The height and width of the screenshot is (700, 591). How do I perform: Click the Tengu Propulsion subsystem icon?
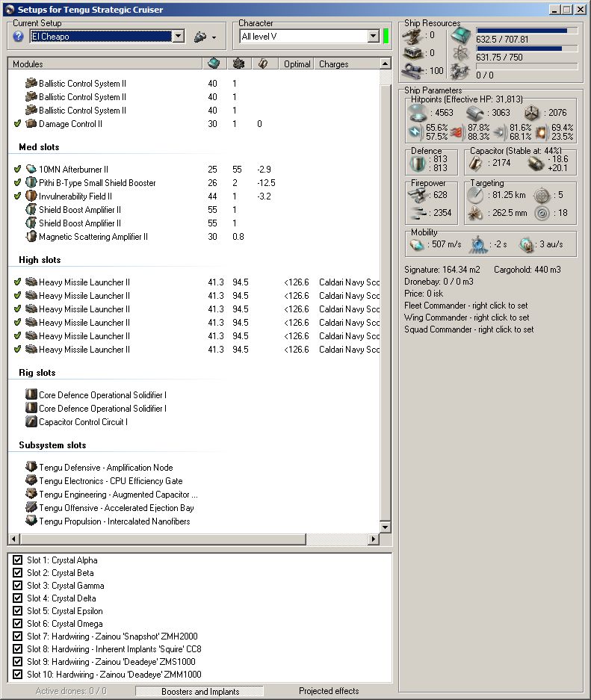[x=31, y=521]
